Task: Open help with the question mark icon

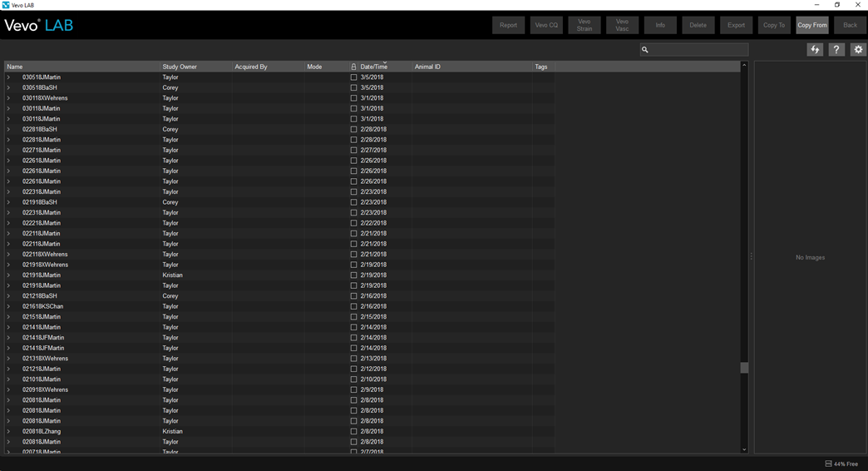Action: (836, 49)
